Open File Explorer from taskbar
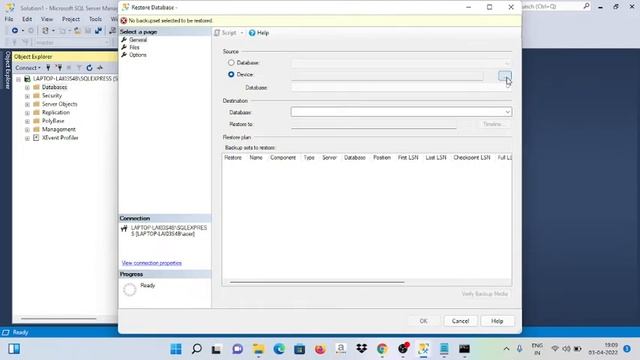Viewport: 640px width, 360px height. pyautogui.click(x=258, y=349)
